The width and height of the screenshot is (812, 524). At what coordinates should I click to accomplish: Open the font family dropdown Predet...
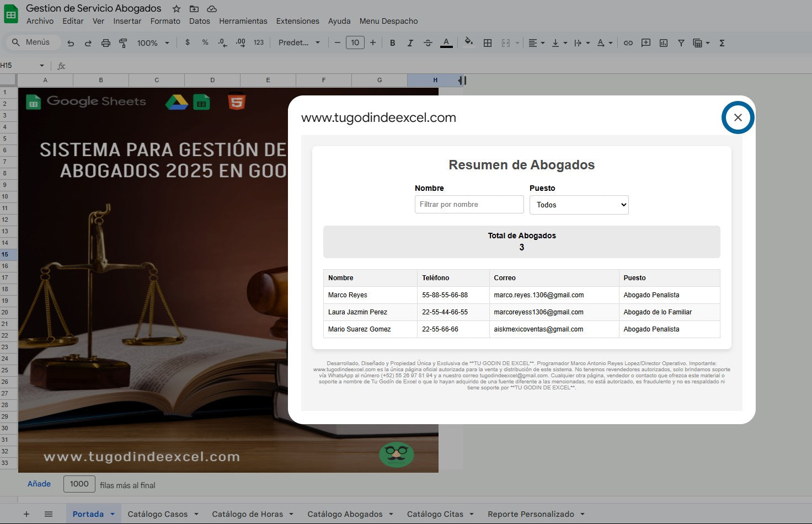(x=299, y=42)
